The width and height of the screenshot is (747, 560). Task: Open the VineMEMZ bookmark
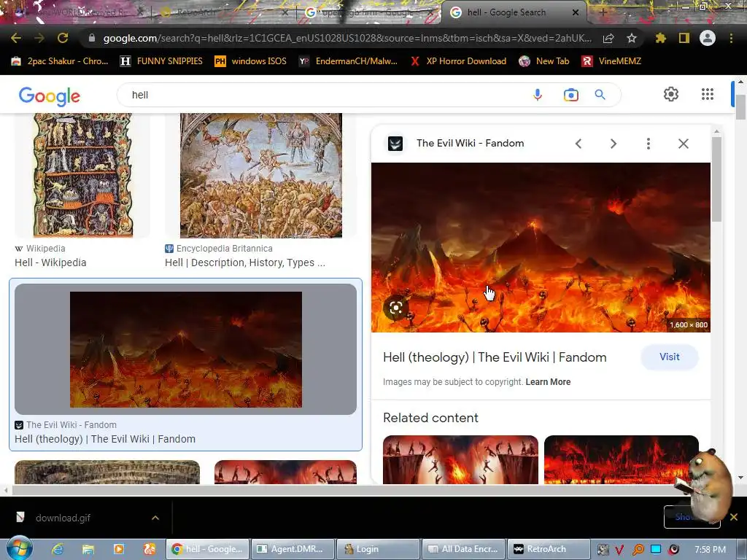(611, 61)
